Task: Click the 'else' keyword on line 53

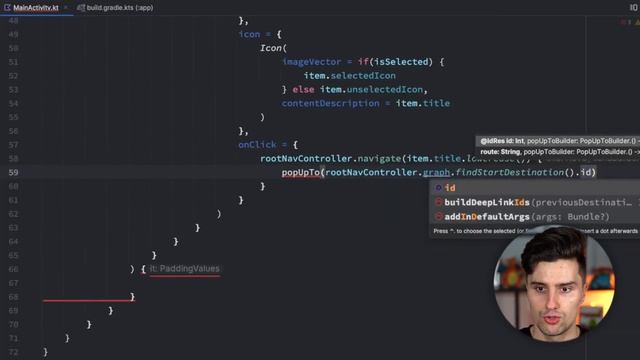Action: tap(303, 89)
